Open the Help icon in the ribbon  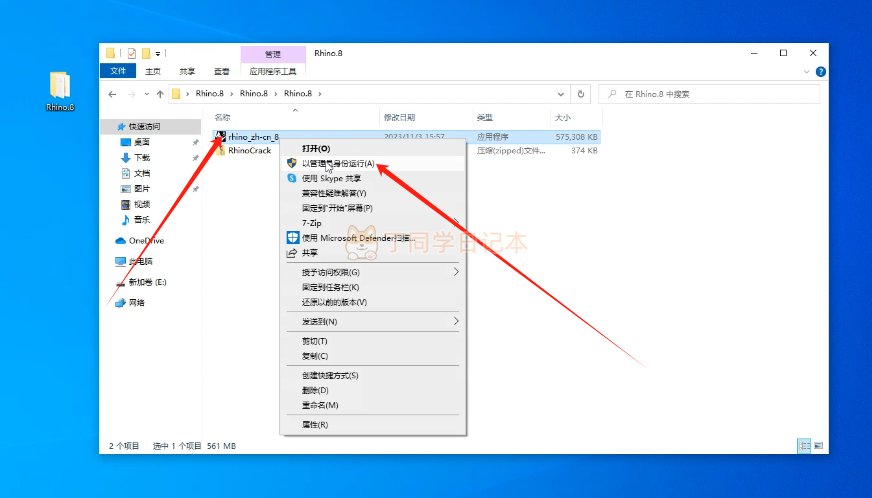(820, 71)
